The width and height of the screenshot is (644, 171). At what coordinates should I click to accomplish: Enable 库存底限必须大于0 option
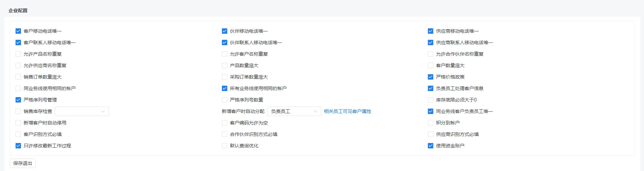[431, 100]
